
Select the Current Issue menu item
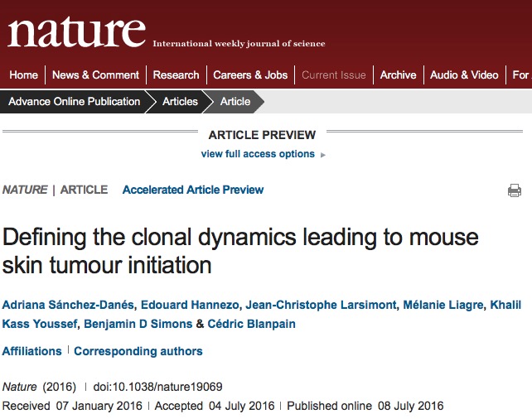coord(334,75)
